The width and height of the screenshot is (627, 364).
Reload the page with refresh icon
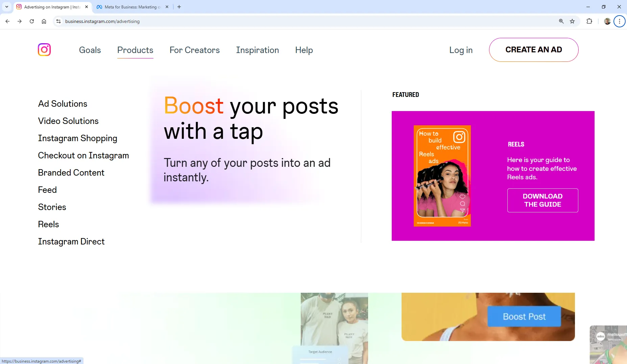coord(32,21)
